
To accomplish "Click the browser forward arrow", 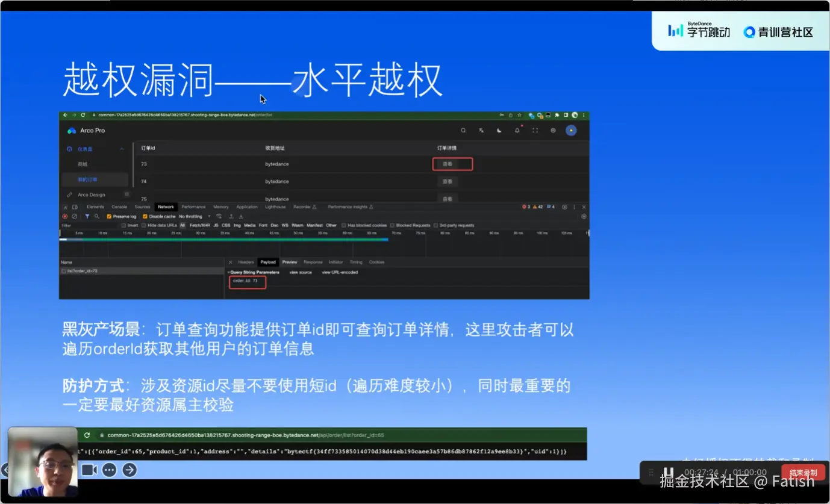I will tap(73, 114).
